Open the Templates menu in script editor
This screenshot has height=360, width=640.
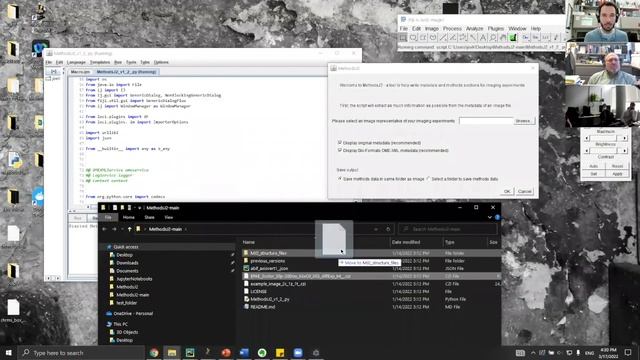[x=100, y=62]
